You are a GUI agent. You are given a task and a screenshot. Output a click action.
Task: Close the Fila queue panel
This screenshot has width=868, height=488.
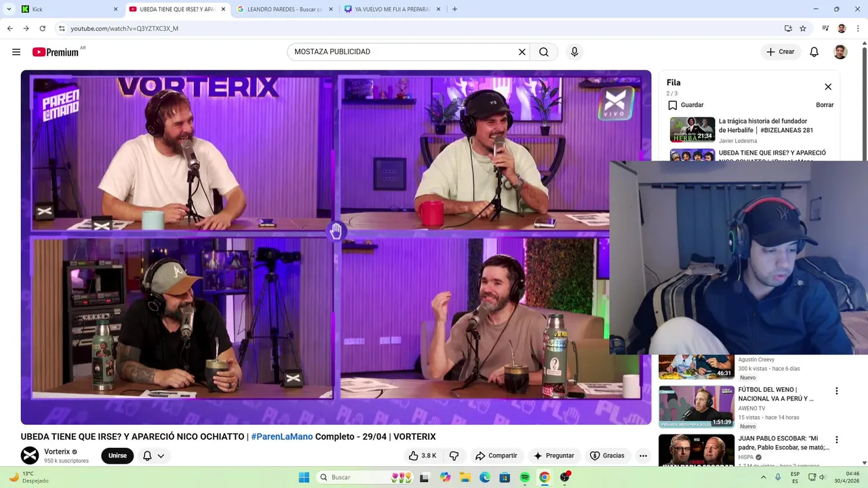[828, 87]
